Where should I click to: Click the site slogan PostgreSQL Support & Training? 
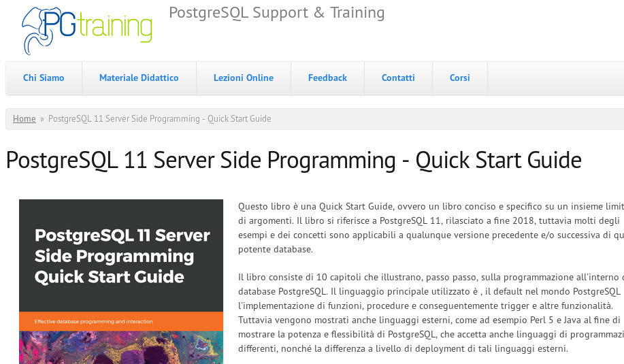pos(277,13)
